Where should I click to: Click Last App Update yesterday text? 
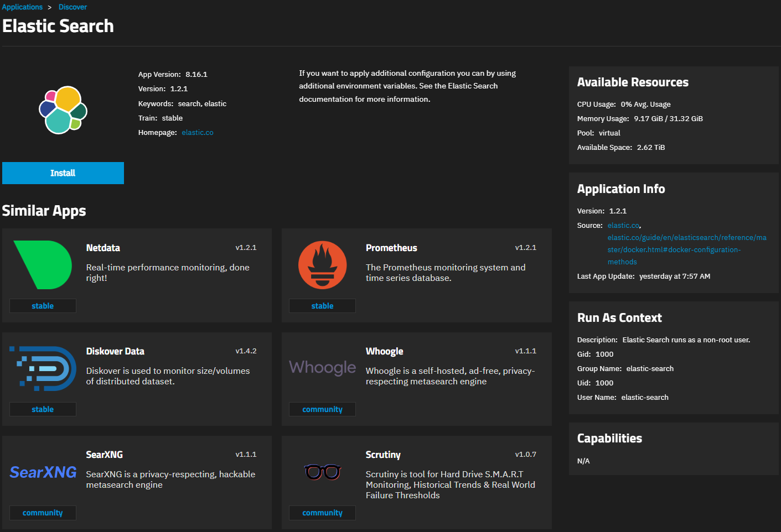[644, 277]
